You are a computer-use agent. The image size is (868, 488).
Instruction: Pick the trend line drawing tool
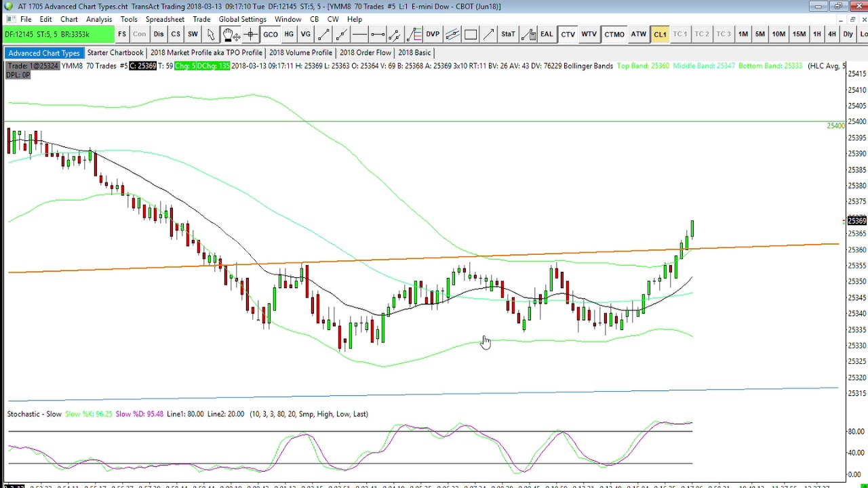[324, 34]
